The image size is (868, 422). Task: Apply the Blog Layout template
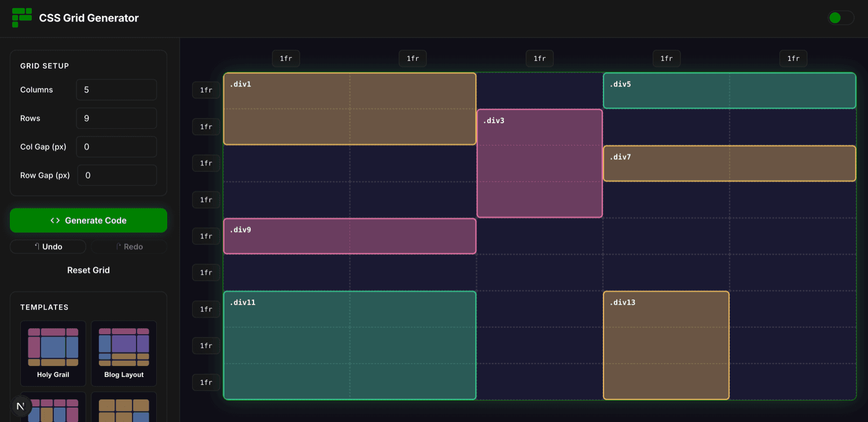coord(123,353)
